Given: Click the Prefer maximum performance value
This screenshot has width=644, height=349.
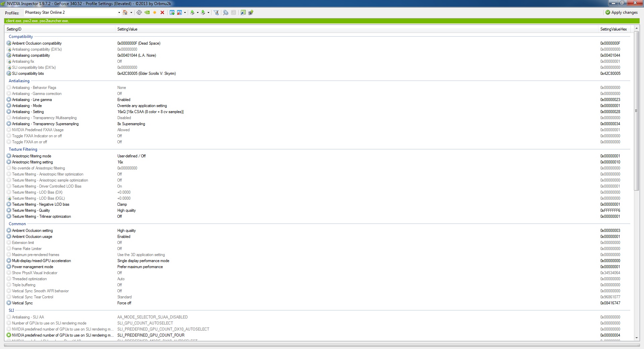Looking at the screenshot, I should (x=140, y=267).
